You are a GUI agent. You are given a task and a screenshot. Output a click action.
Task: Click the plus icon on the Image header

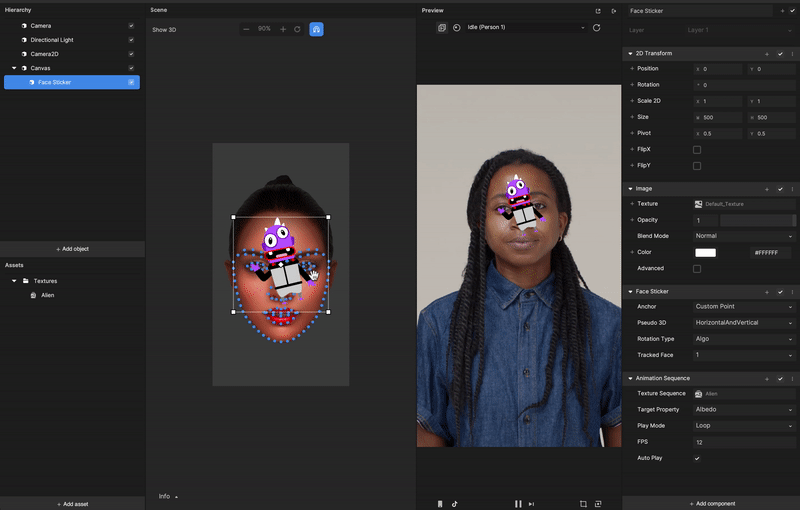pyautogui.click(x=766, y=189)
